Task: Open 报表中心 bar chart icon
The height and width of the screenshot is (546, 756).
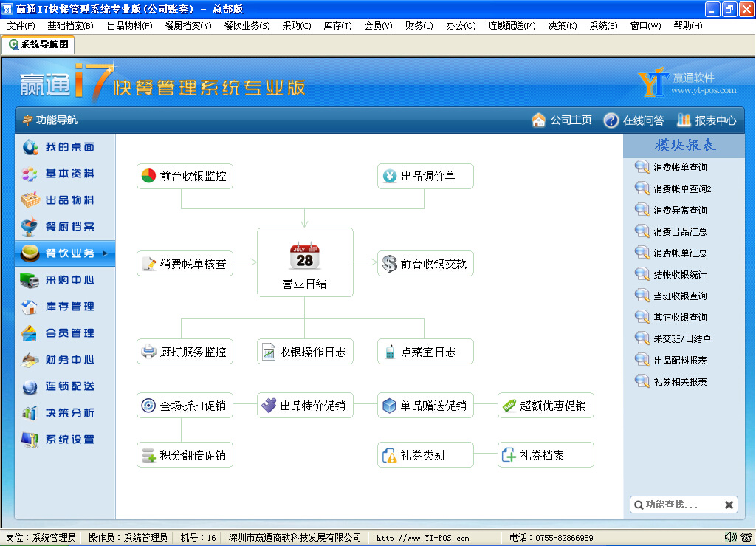Action: click(x=684, y=120)
